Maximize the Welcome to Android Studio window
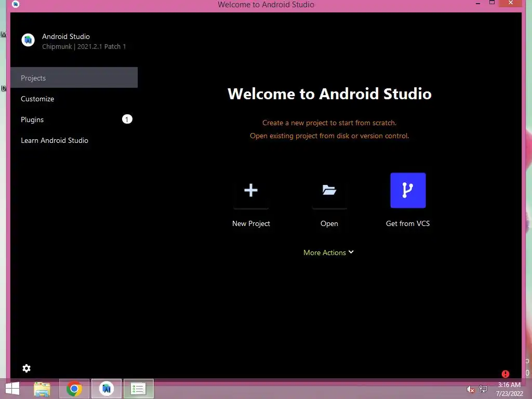The image size is (532, 399). tap(492, 3)
